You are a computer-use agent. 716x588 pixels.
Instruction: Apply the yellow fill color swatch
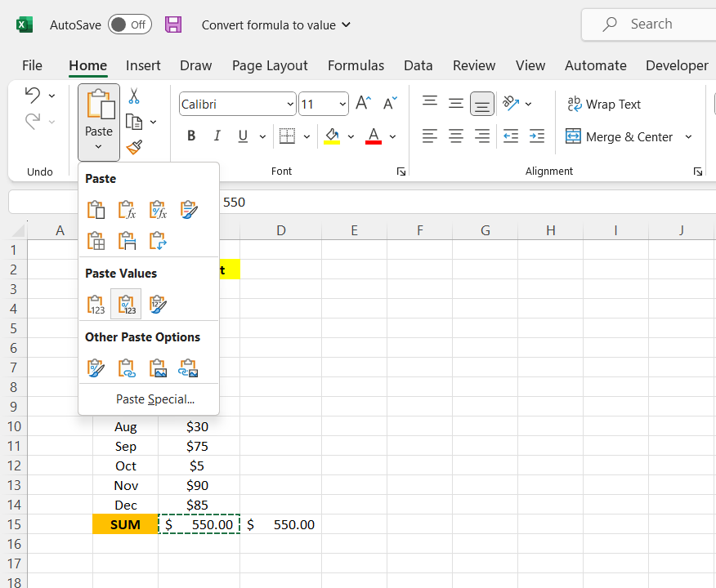click(x=332, y=136)
